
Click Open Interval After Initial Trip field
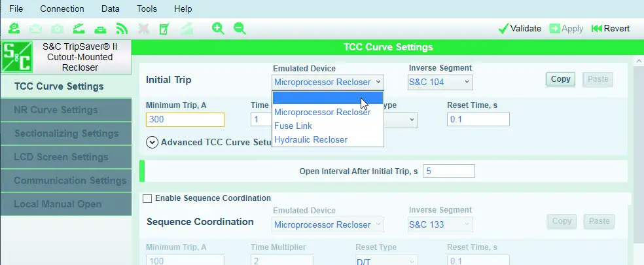(448, 171)
